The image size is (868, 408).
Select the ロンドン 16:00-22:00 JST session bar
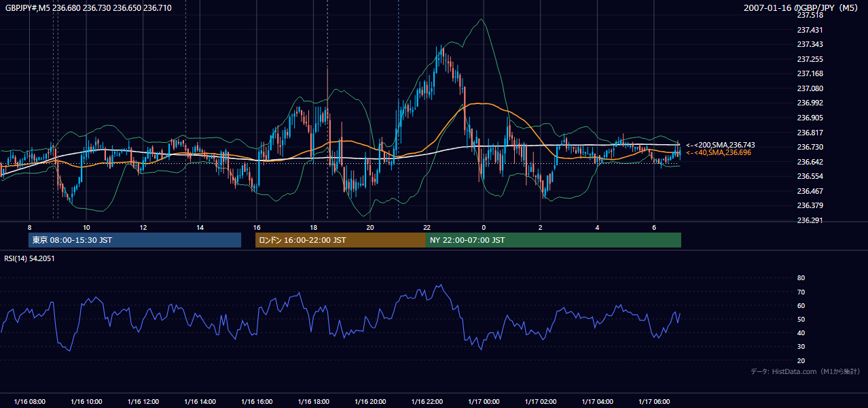340,240
